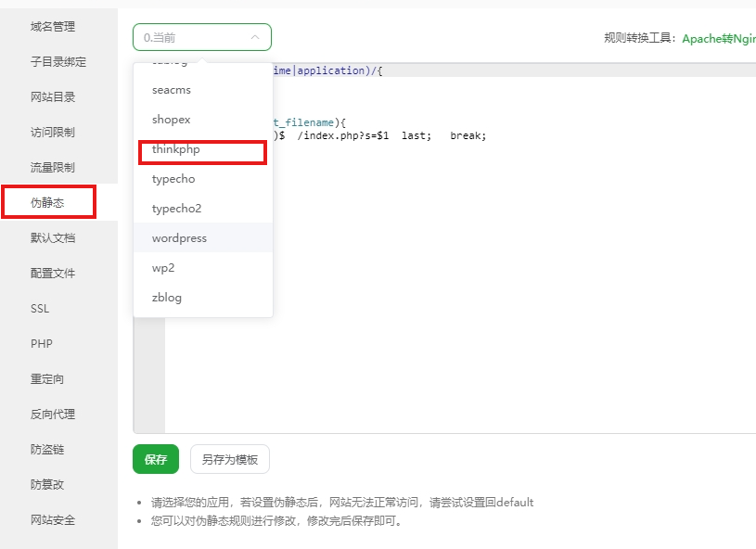Open the 反向代理 section

49,414
